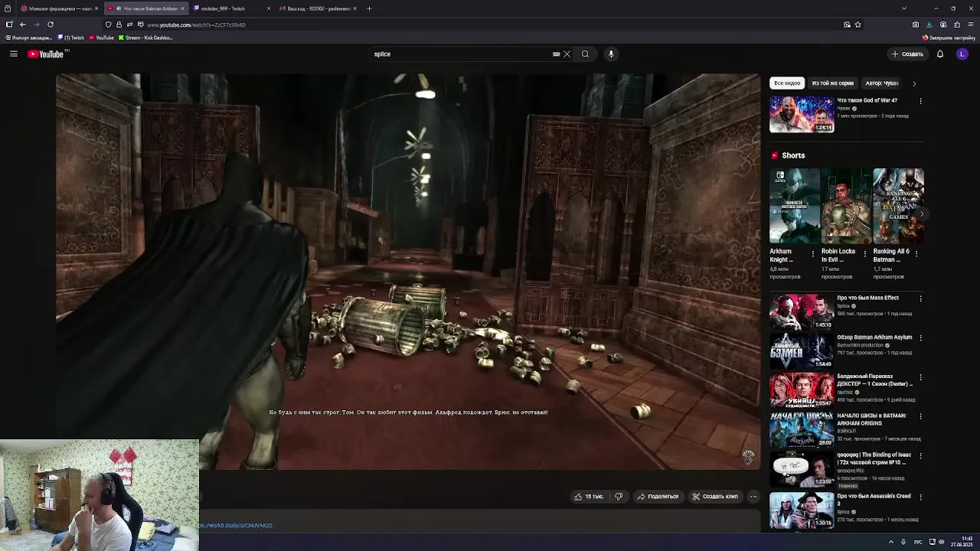Open the taskbar volume speaker icon
980x551 pixels.
pos(941,542)
